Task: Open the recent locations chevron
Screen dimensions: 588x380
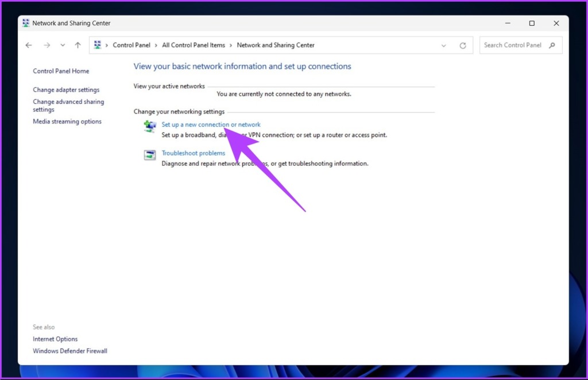Action: pos(63,45)
